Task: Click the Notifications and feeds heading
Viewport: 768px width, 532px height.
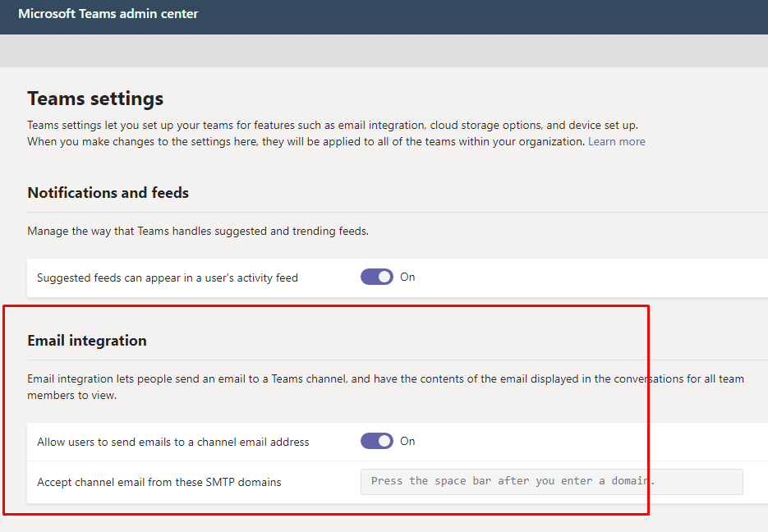Action: click(108, 192)
